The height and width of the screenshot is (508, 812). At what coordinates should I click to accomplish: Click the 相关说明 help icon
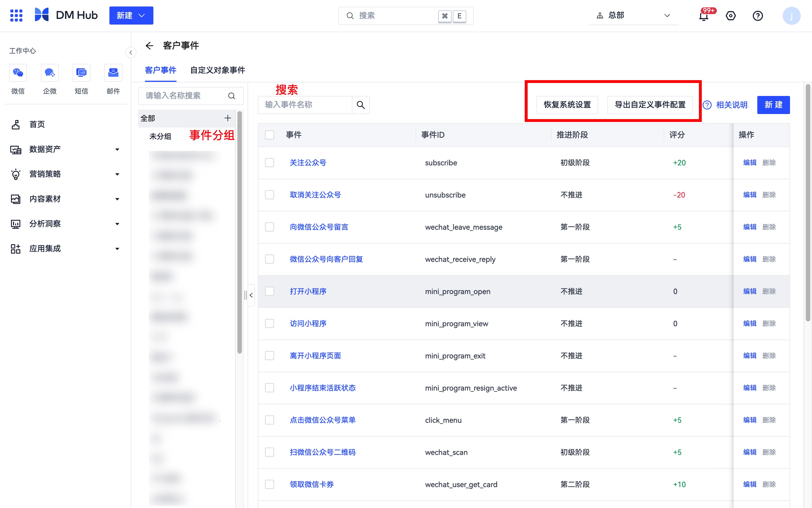point(707,105)
